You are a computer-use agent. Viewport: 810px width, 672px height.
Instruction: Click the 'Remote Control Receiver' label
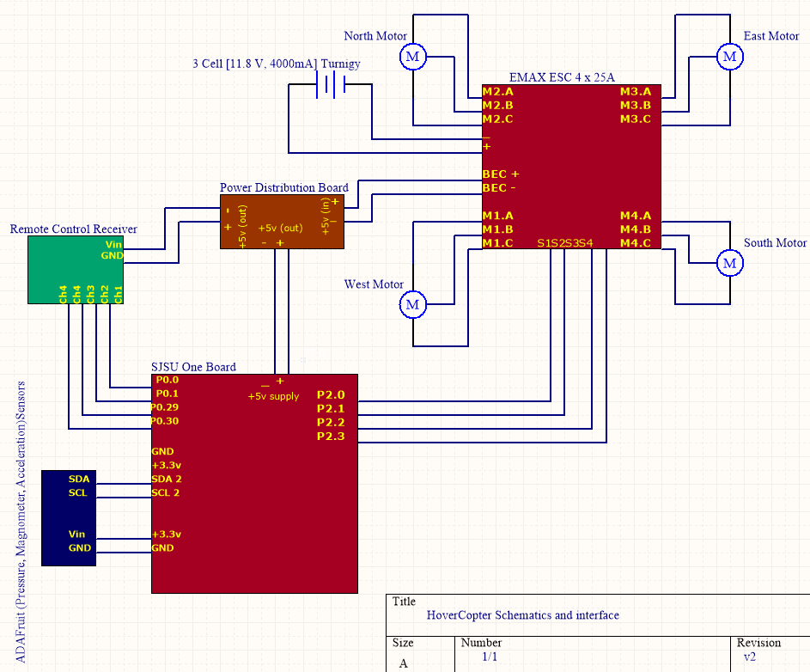(x=73, y=229)
